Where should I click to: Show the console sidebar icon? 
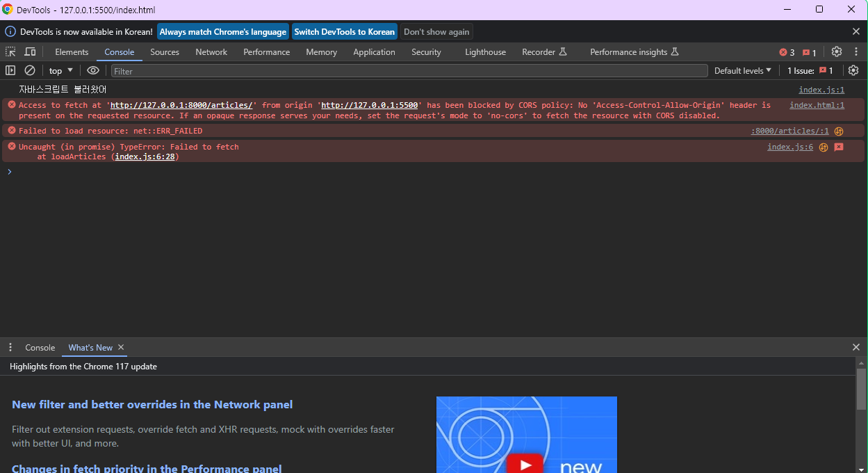(x=10, y=71)
